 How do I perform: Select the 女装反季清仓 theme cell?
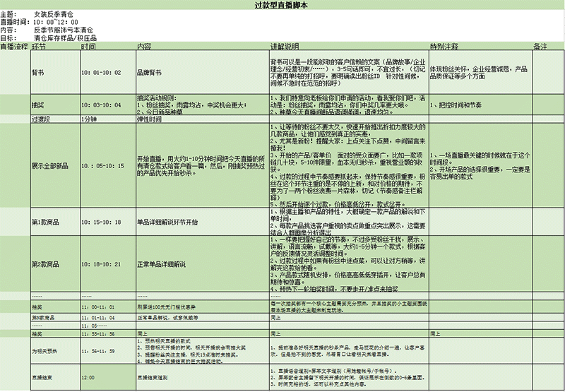coord(54,14)
